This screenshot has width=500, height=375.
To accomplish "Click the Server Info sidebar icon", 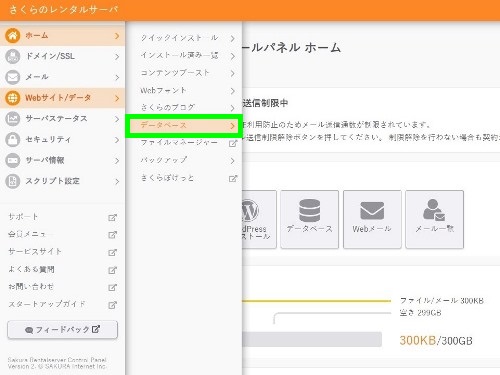I will coord(13,160).
